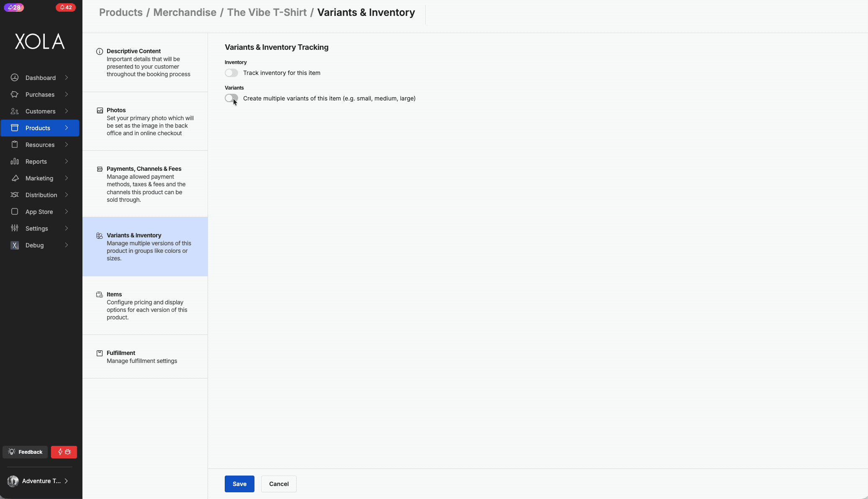The image size is (868, 499).
Task: Expand the Customers menu chevron
Action: click(67, 111)
